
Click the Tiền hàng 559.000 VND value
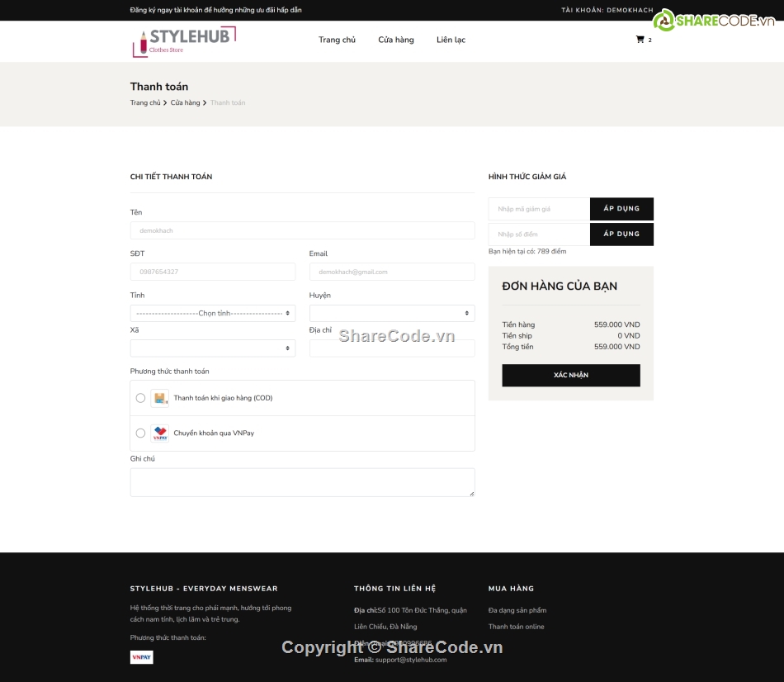pyautogui.click(x=616, y=324)
